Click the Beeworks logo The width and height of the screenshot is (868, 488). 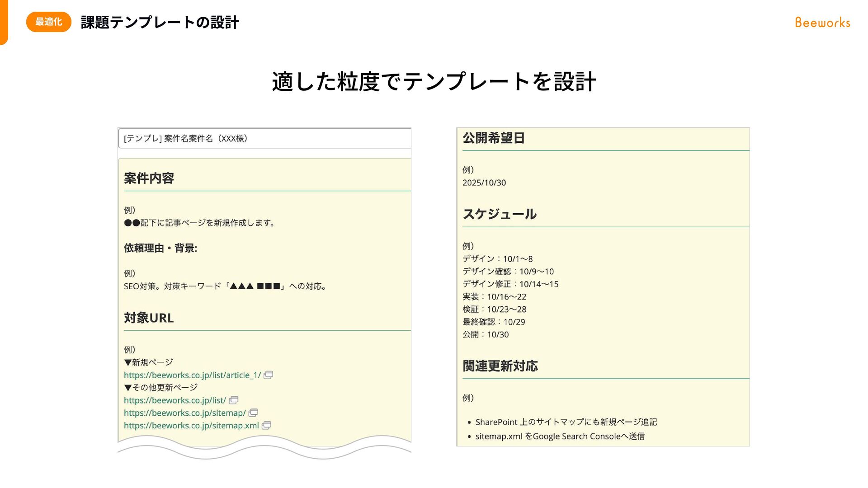click(822, 23)
